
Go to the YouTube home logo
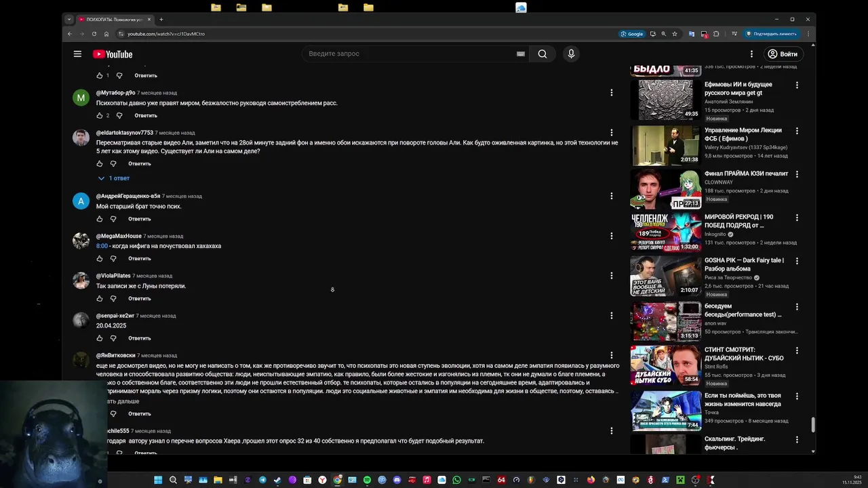click(x=113, y=54)
